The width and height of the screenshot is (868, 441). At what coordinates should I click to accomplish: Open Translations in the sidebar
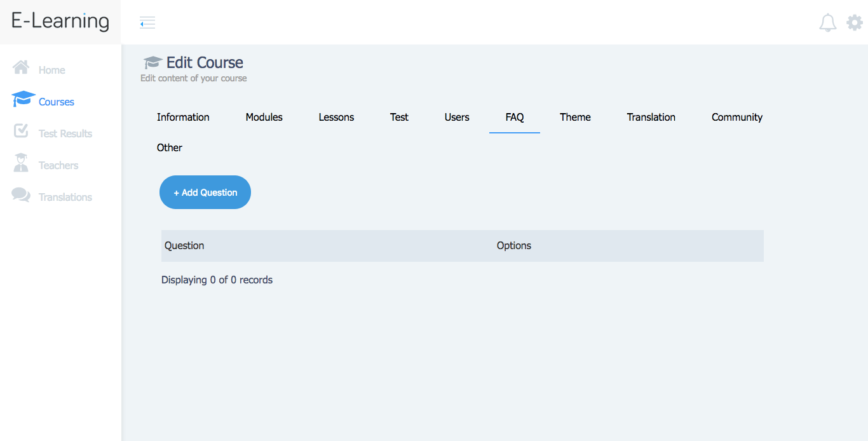pyautogui.click(x=65, y=197)
